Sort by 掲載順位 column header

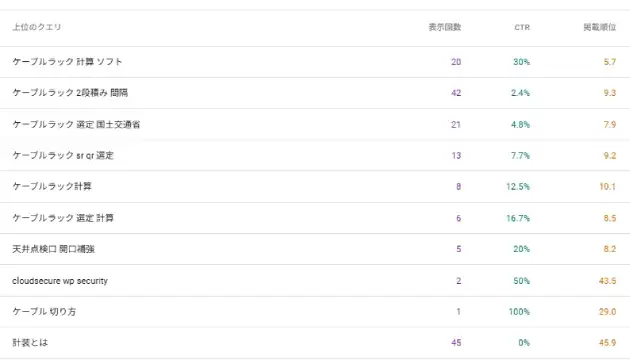(599, 27)
